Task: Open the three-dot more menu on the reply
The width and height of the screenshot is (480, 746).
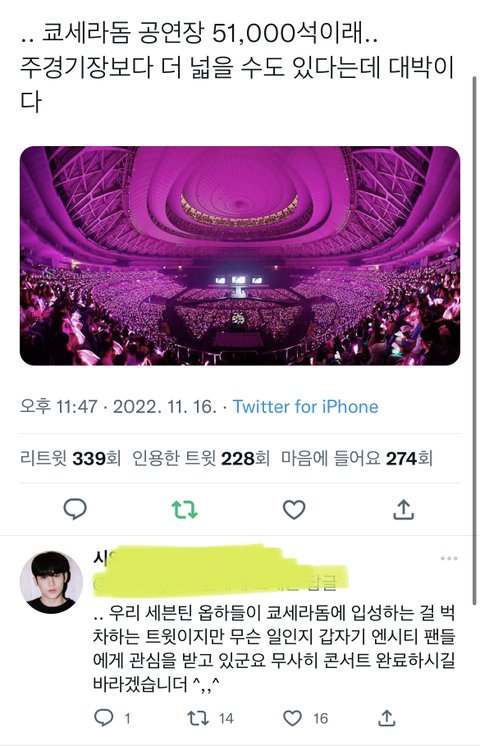Action: click(x=449, y=558)
